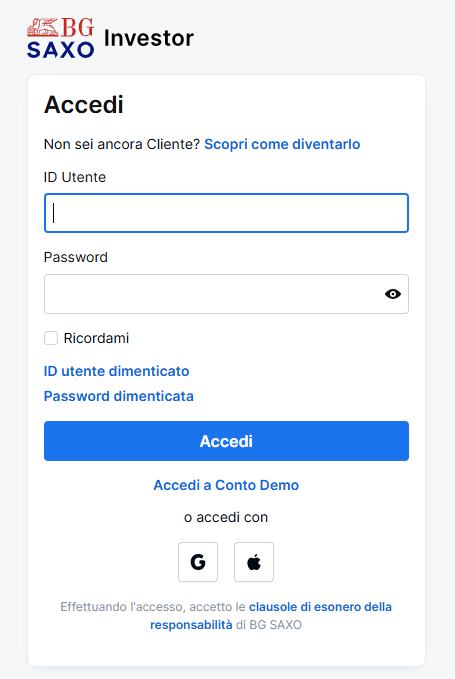Click the Ricordami label text
This screenshot has height=679, width=455.
pos(96,338)
